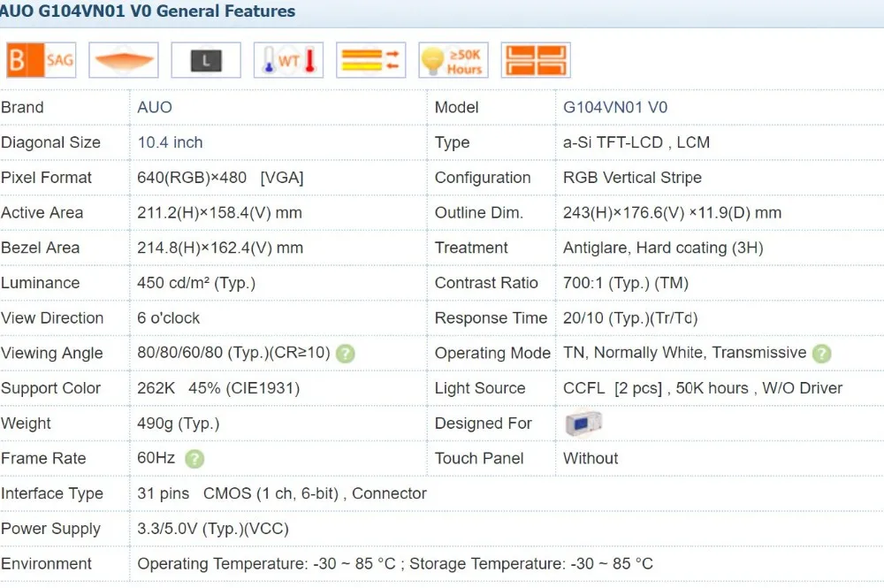Select the '80/80/60/80 (Typ.)(CR≥10)' text
Image resolution: width=884 pixels, height=588 pixels.
pyautogui.click(x=233, y=353)
